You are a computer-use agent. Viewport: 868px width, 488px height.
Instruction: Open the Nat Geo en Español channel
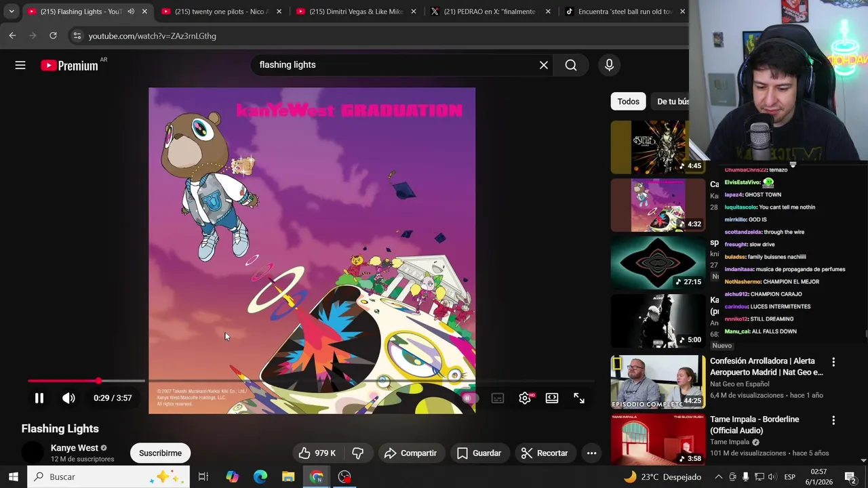(740, 384)
